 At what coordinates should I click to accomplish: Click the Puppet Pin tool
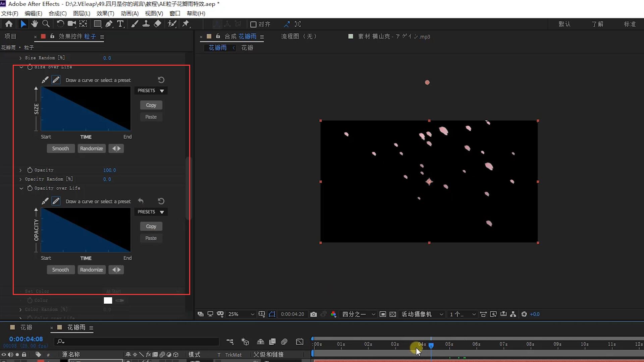(x=185, y=24)
